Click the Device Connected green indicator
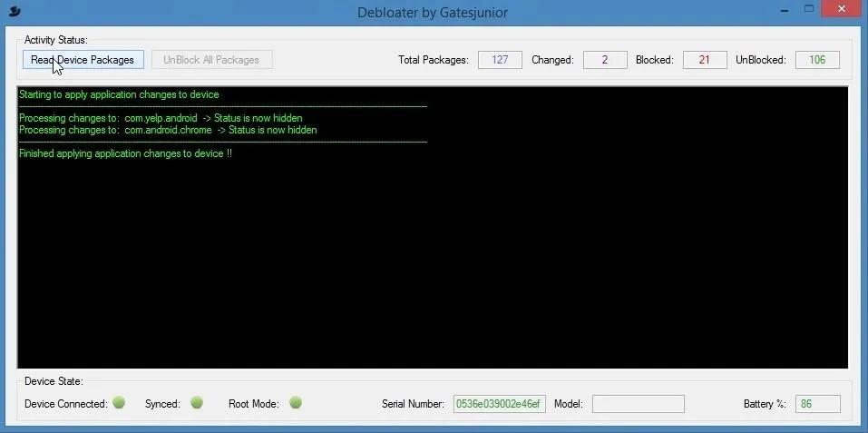 [119, 402]
